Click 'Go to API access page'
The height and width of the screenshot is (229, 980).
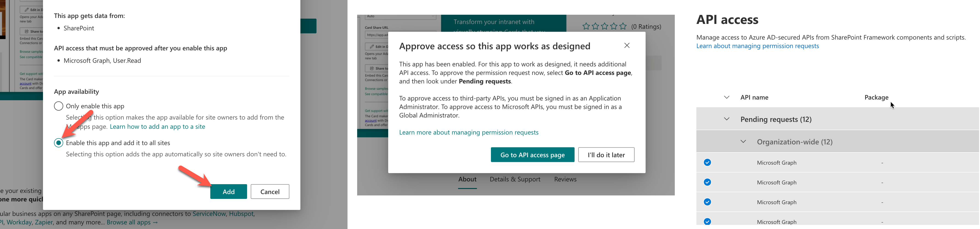pyautogui.click(x=533, y=155)
